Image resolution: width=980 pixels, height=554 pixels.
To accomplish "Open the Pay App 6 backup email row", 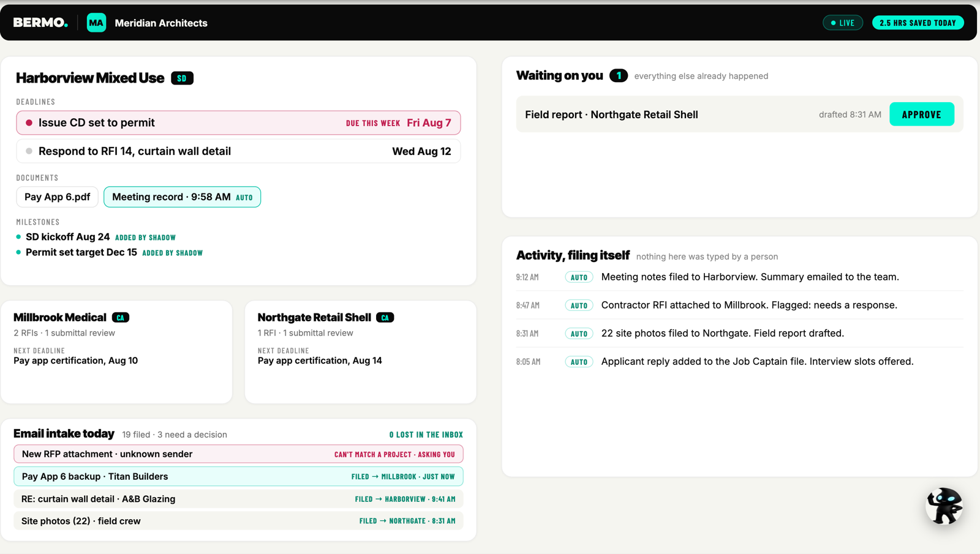I will 238,476.
